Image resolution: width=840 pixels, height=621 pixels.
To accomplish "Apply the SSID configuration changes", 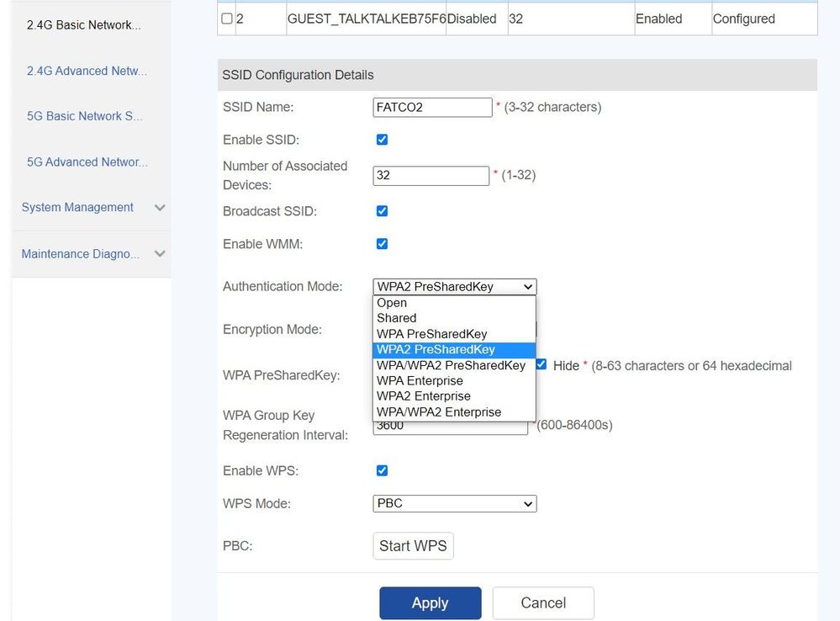I will [x=430, y=602].
